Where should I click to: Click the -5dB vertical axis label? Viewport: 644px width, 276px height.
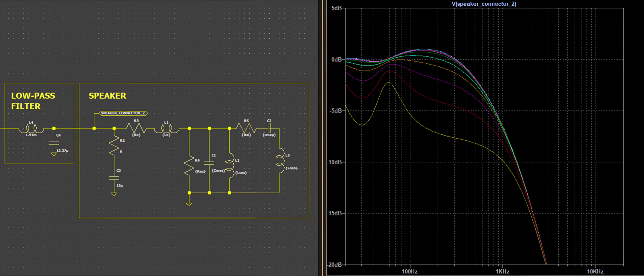pos(335,111)
